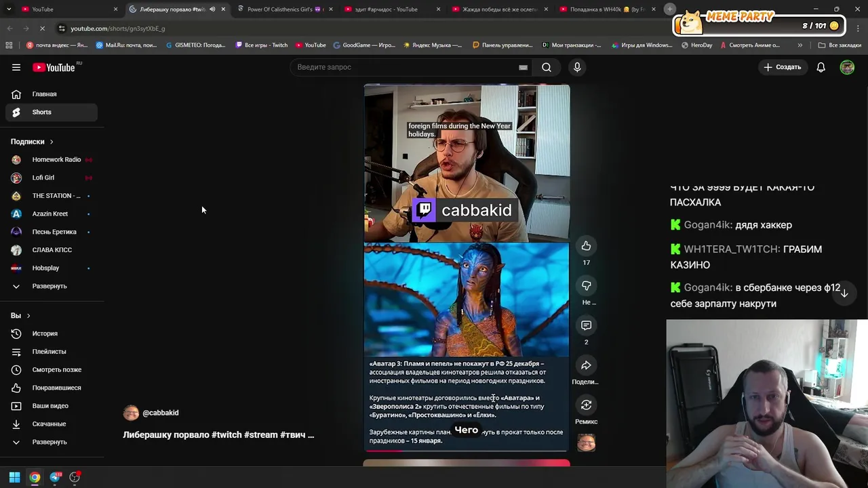Select Shorts in the sidebar

point(52,112)
